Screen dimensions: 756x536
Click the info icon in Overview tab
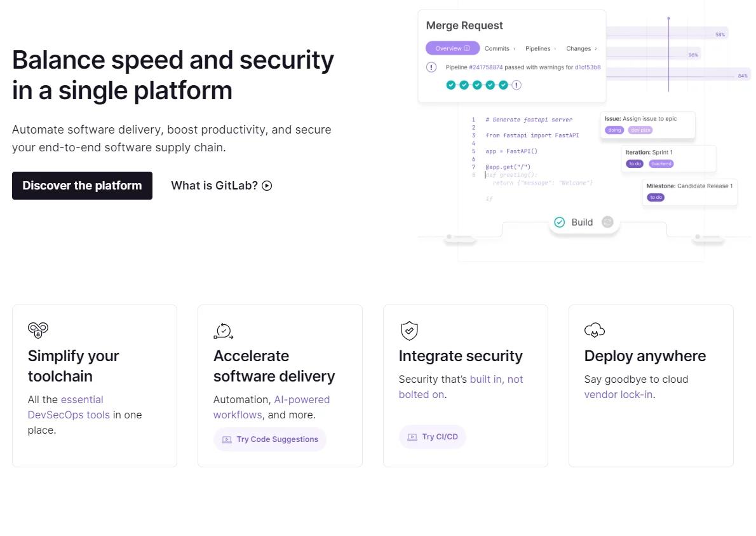click(x=467, y=48)
